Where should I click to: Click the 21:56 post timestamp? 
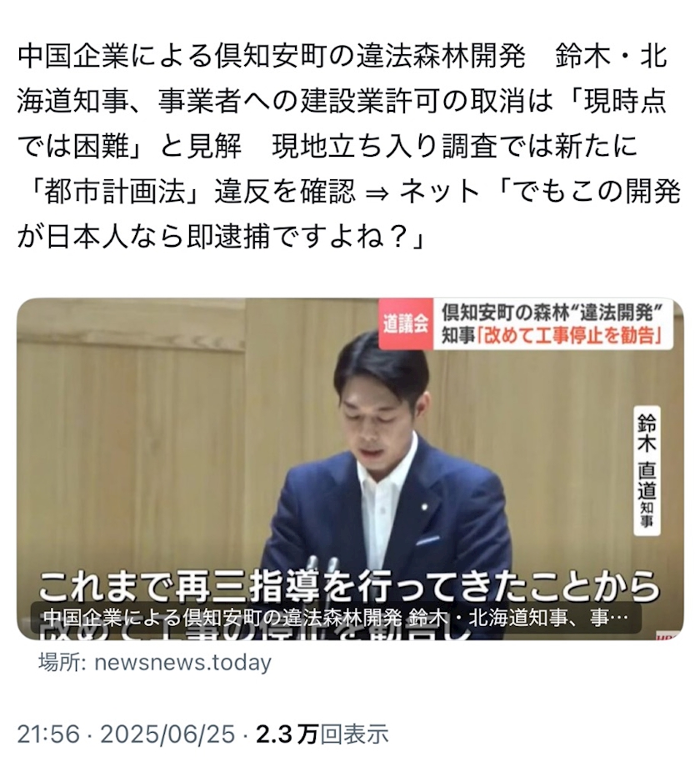48,734
